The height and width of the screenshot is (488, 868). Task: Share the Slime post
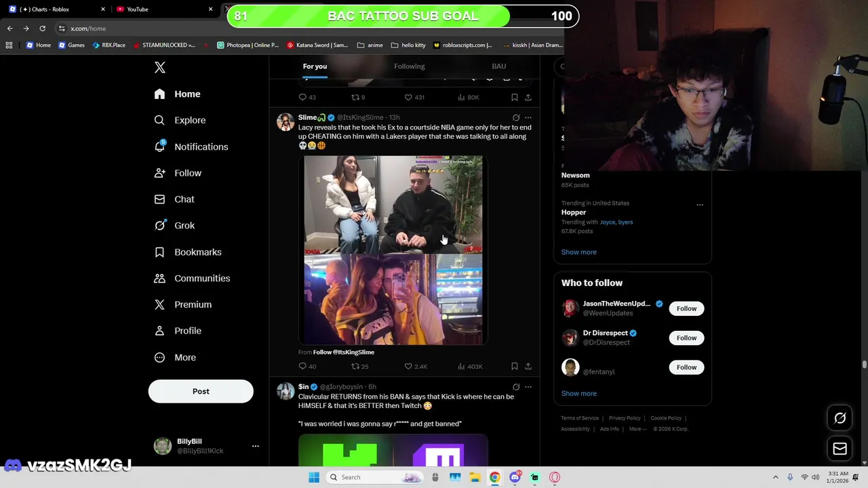coord(528,366)
